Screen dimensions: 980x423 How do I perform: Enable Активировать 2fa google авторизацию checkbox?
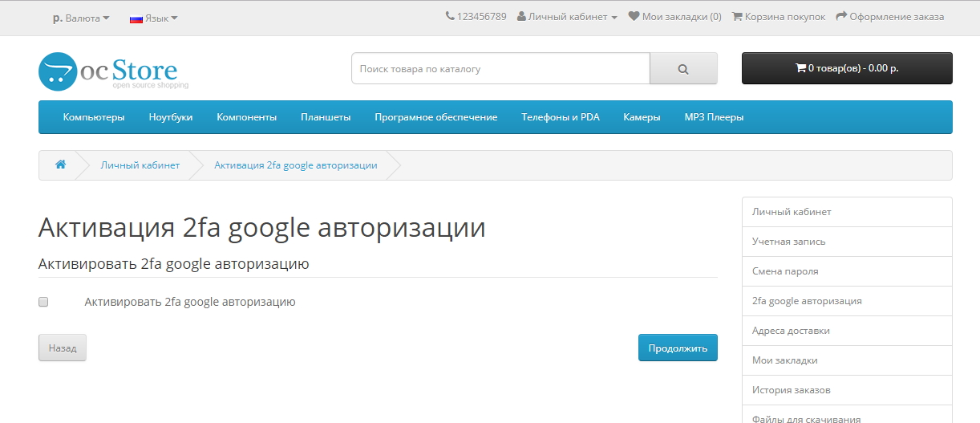(x=43, y=302)
